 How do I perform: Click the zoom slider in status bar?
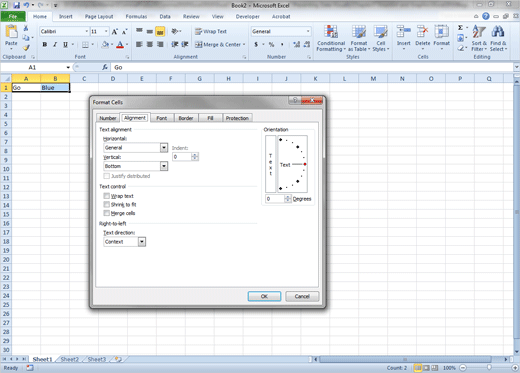[x=489, y=368]
